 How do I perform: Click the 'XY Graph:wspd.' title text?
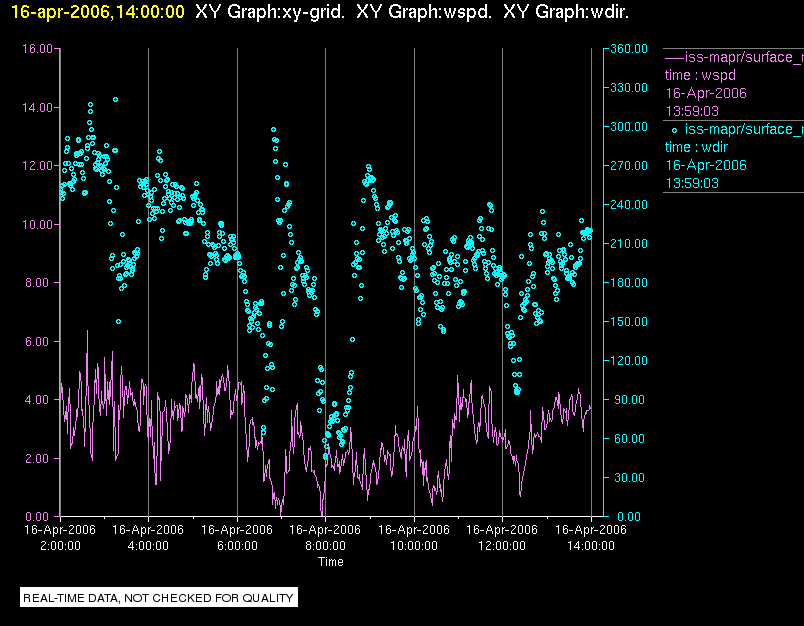coord(424,11)
